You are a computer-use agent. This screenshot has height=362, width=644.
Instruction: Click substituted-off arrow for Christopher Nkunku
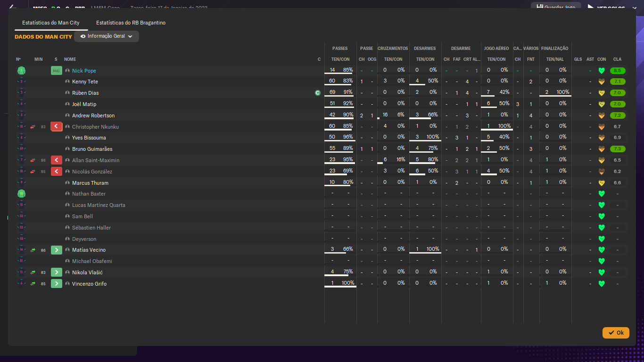coord(57,127)
